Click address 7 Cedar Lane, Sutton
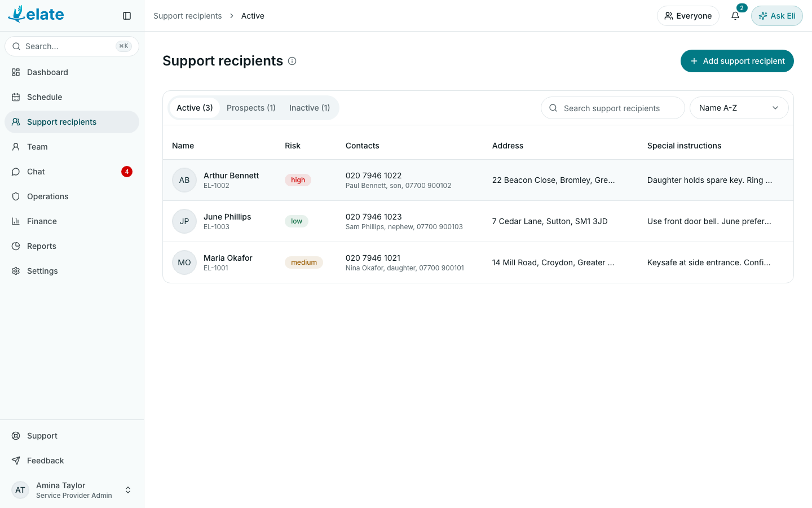The image size is (812, 508). tap(550, 221)
